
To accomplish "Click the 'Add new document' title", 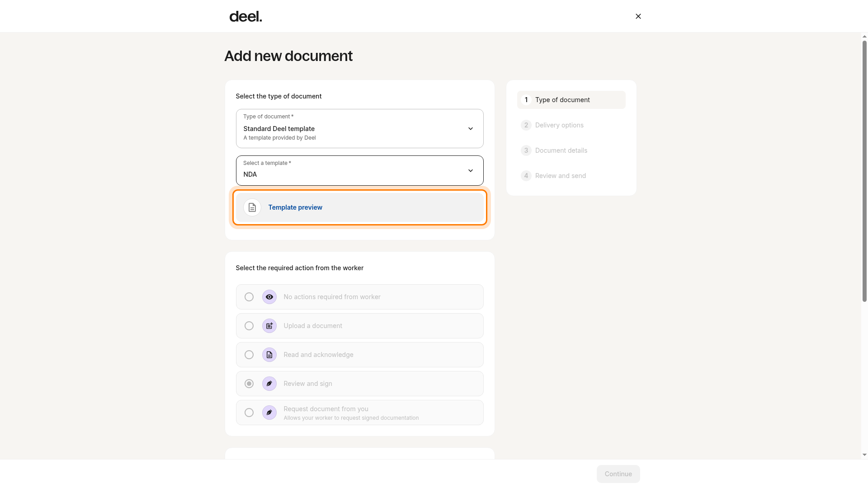I will click(288, 56).
